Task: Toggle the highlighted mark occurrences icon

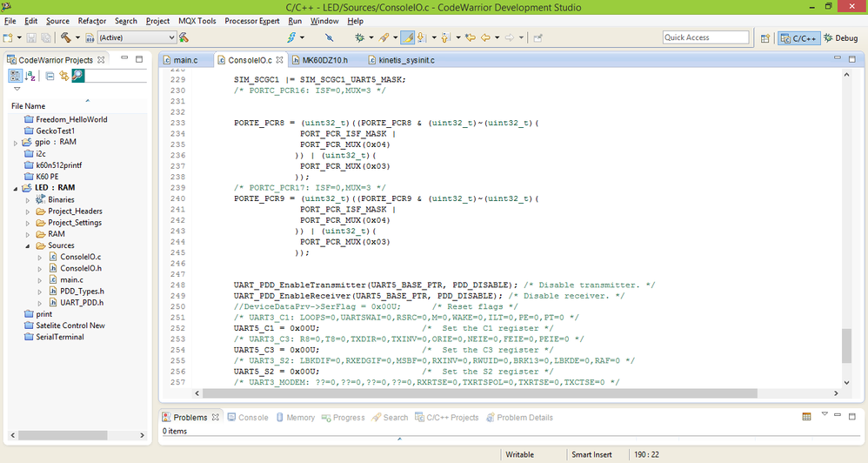Action: [407, 37]
